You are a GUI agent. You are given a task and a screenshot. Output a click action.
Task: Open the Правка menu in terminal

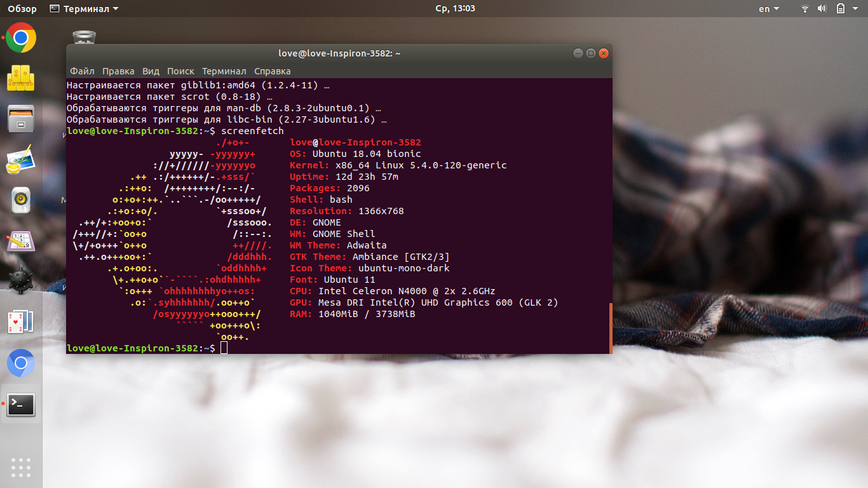tap(118, 71)
